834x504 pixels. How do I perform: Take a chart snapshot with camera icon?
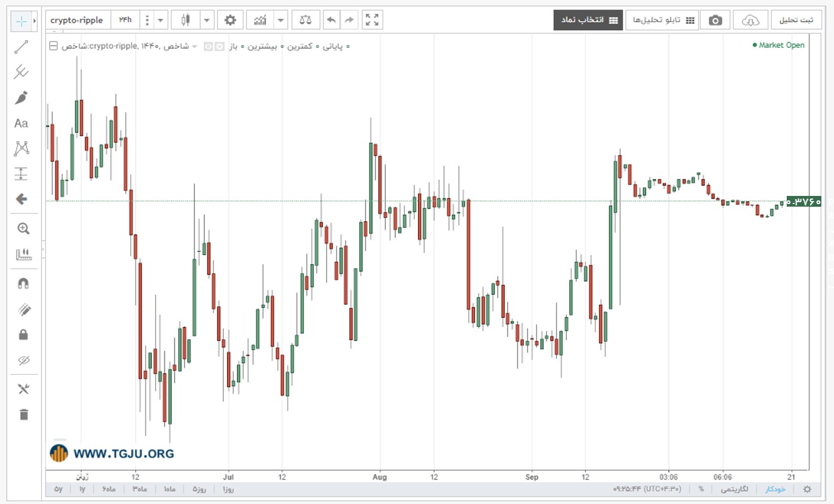pos(715,20)
